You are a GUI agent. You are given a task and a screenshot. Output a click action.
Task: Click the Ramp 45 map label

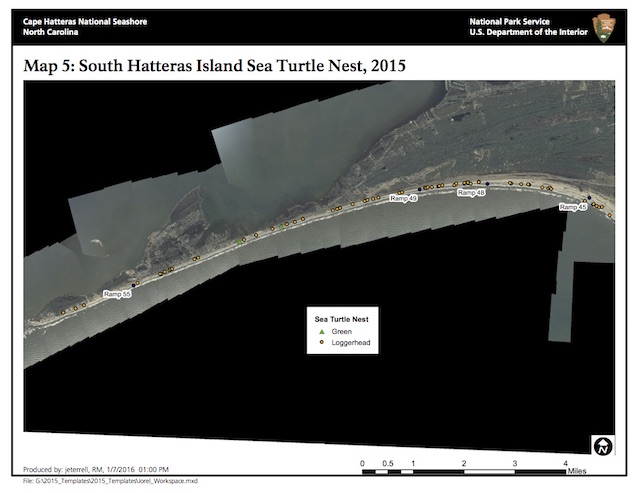coord(573,207)
